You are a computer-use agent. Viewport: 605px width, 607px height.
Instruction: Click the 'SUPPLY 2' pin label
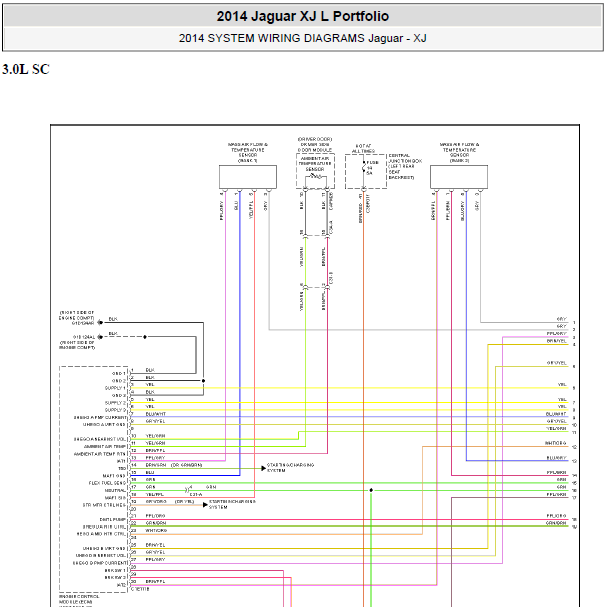point(115,403)
